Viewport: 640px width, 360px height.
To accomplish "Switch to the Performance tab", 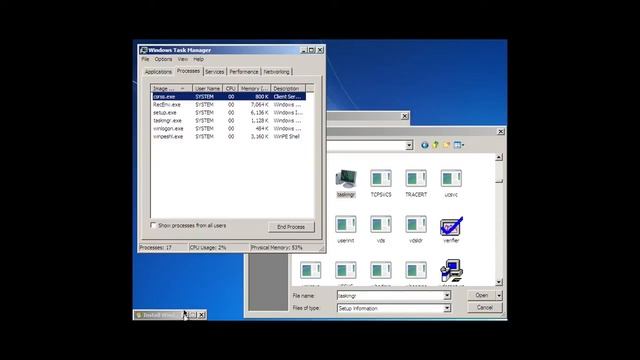I will pos(244,72).
